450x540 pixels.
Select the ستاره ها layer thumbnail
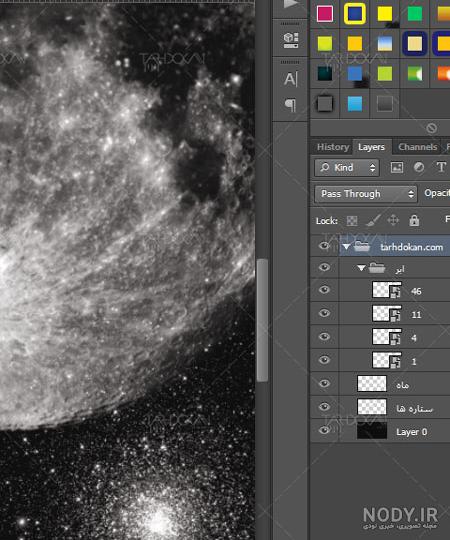(x=372, y=407)
